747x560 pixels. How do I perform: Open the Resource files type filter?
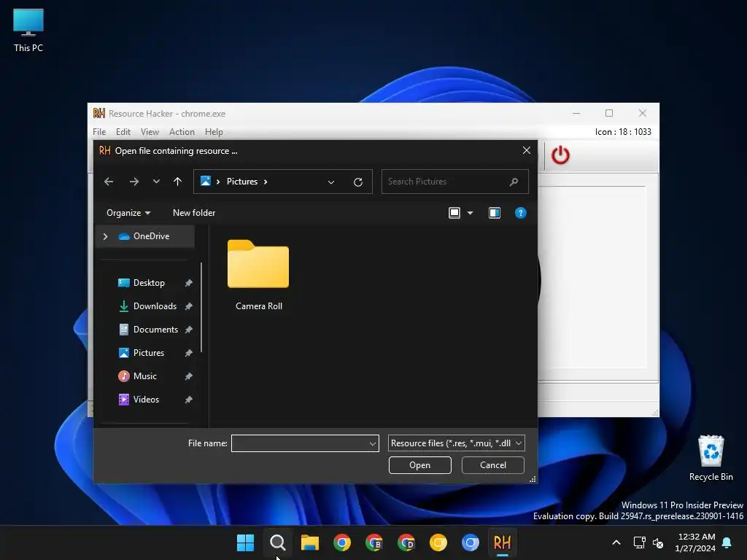pos(457,443)
